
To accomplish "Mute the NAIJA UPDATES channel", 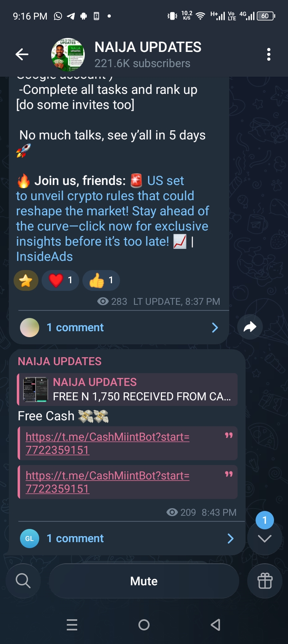I will tap(144, 581).
